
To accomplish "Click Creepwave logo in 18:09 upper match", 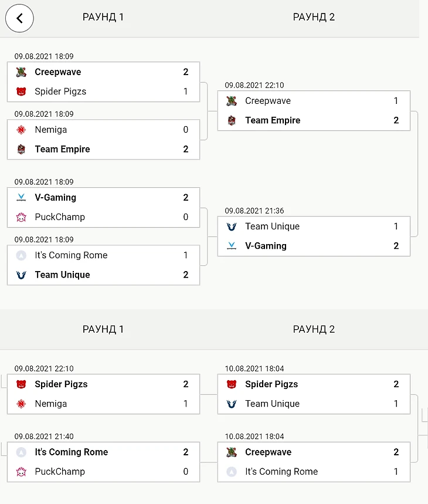I will (x=21, y=72).
